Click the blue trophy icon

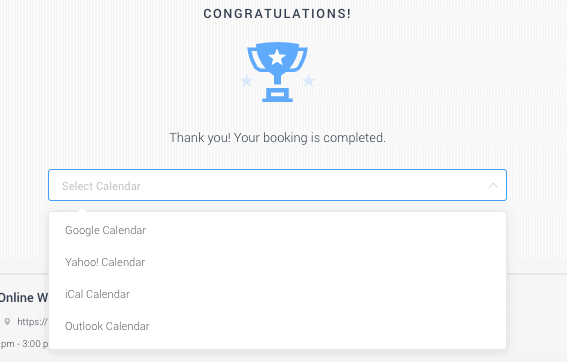coord(277,72)
